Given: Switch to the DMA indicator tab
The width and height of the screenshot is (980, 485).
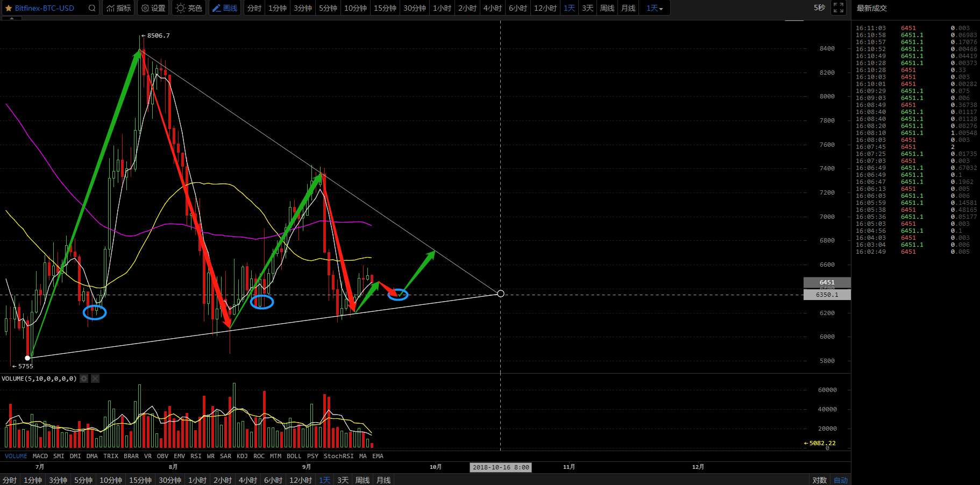Looking at the screenshot, I should point(92,456).
